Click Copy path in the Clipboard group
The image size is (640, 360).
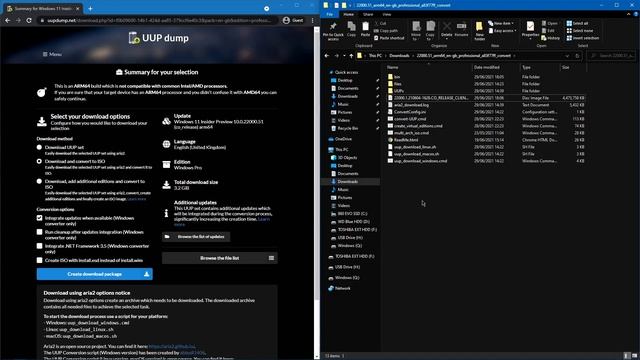pyautogui.click(x=386, y=31)
